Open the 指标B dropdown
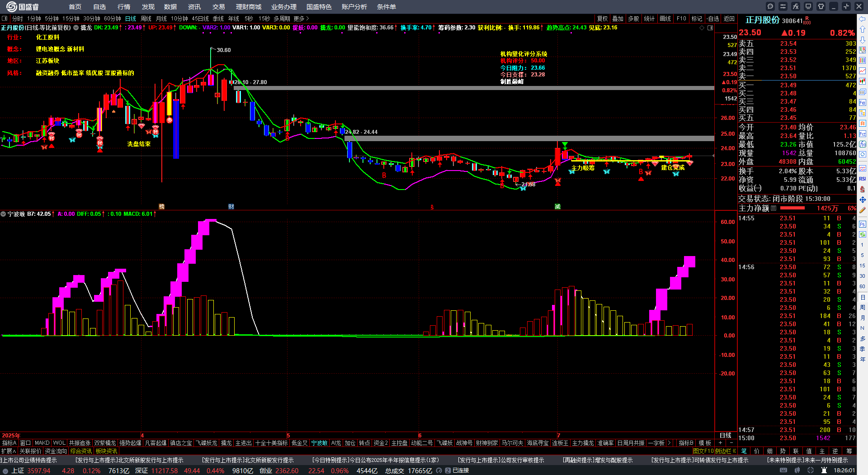The height and width of the screenshot is (475, 868). click(x=686, y=443)
